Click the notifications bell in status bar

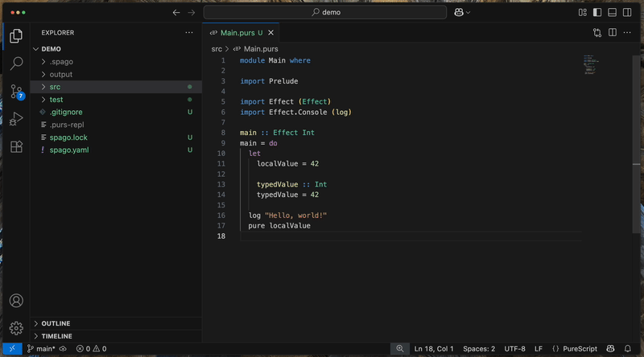(628, 349)
